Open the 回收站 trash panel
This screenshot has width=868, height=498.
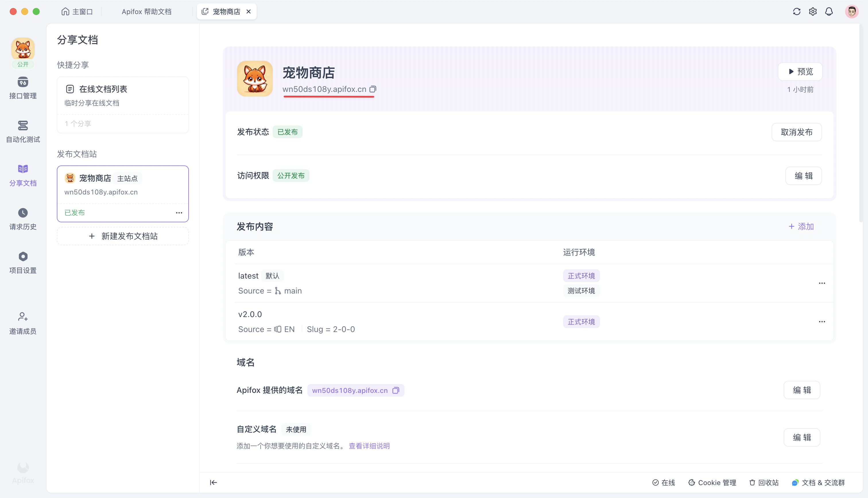coord(764,482)
